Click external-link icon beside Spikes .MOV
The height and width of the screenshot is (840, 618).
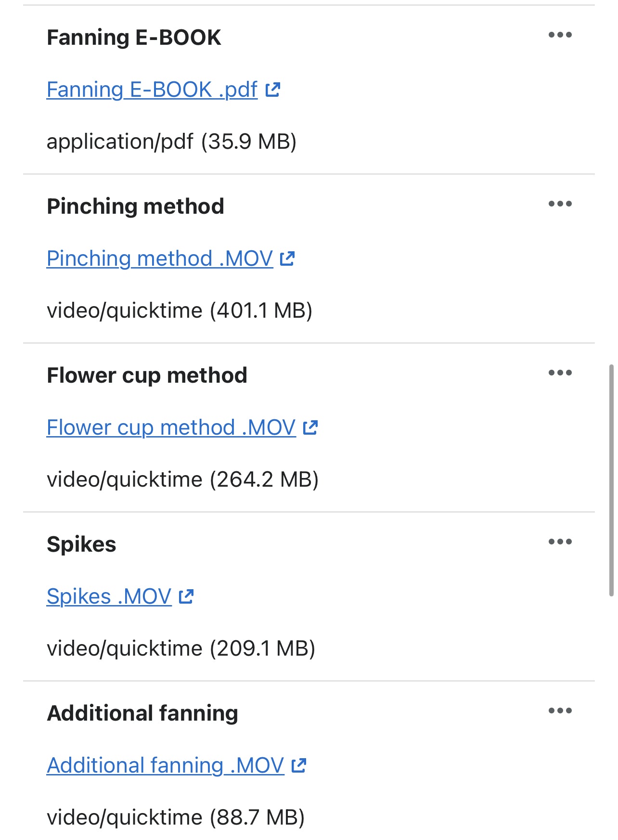186,596
